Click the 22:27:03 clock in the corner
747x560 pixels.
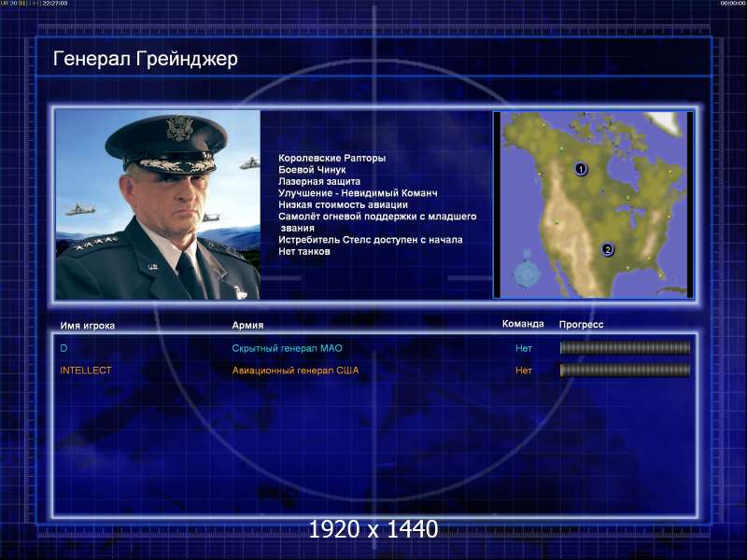55,4
